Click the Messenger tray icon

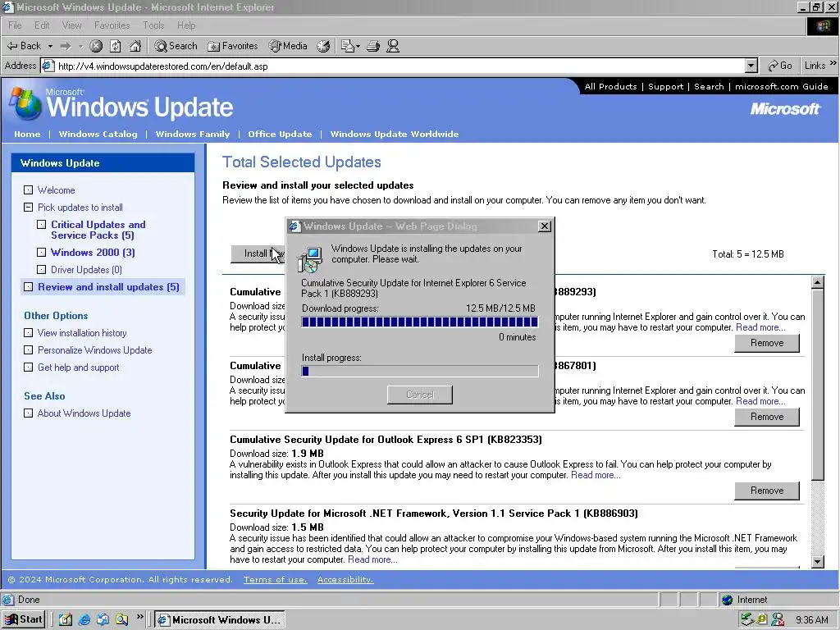pos(778,619)
